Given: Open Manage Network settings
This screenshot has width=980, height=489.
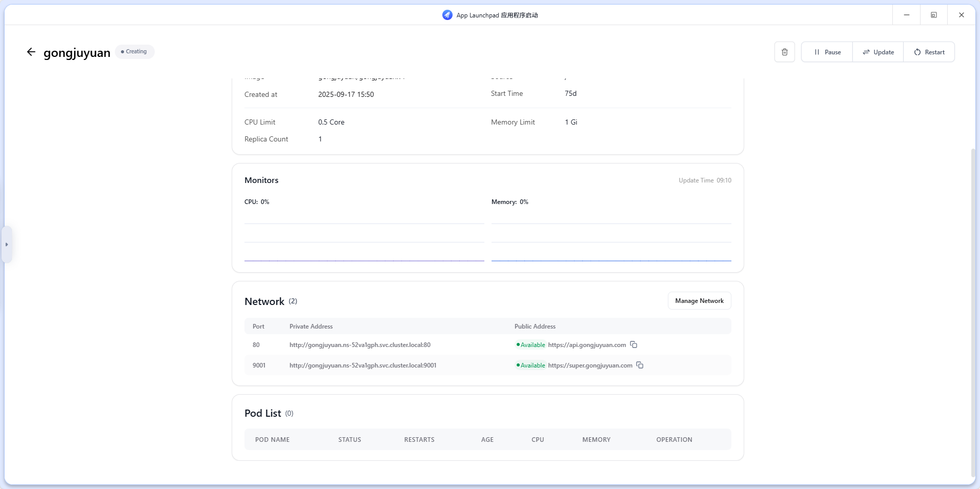Looking at the screenshot, I should pyautogui.click(x=699, y=301).
